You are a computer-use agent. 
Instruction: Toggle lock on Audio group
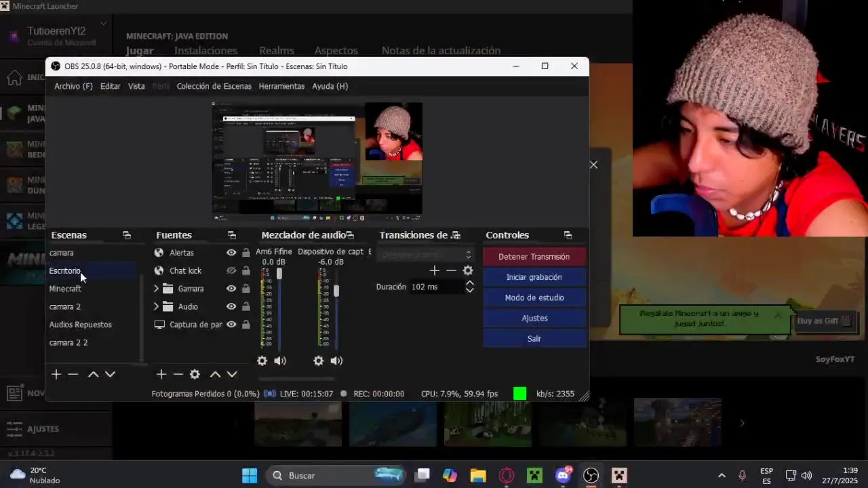click(x=245, y=306)
